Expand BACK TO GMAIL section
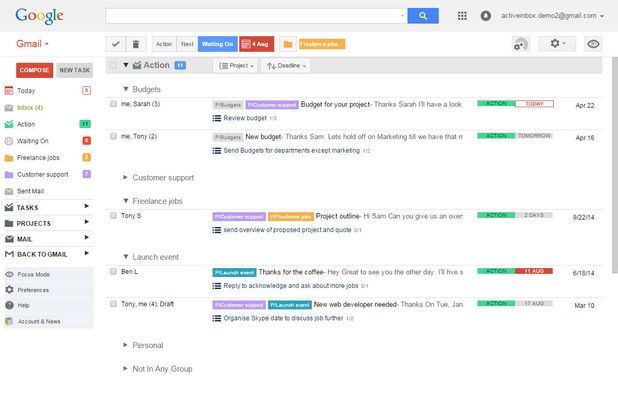 [x=86, y=253]
